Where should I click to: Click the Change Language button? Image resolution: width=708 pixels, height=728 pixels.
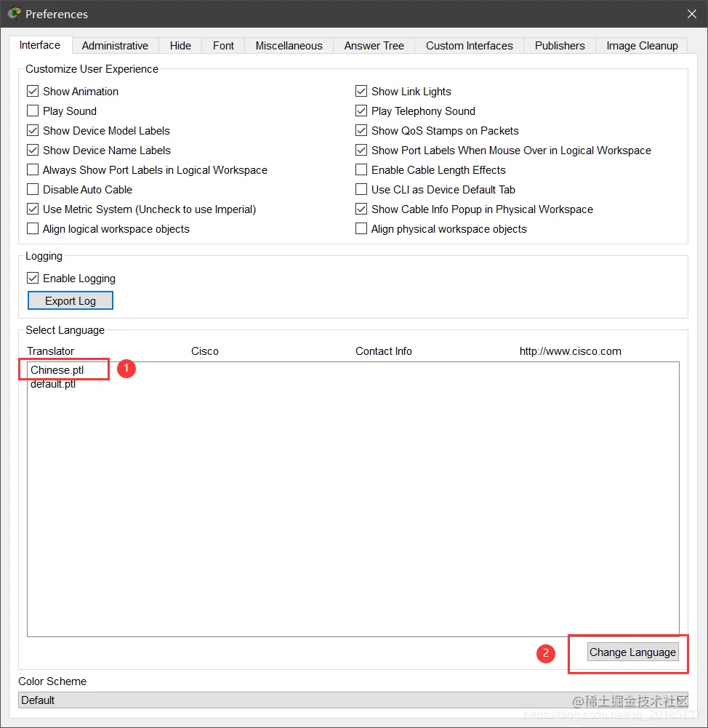(x=632, y=652)
